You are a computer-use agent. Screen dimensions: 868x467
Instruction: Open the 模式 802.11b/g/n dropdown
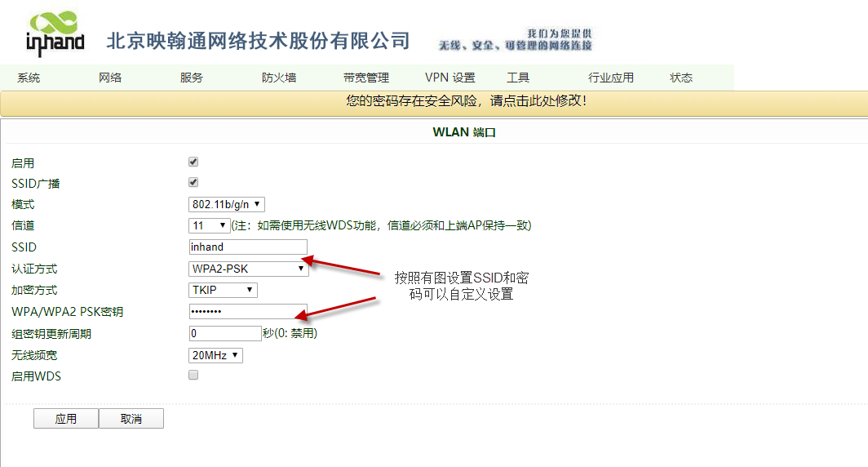click(227, 204)
